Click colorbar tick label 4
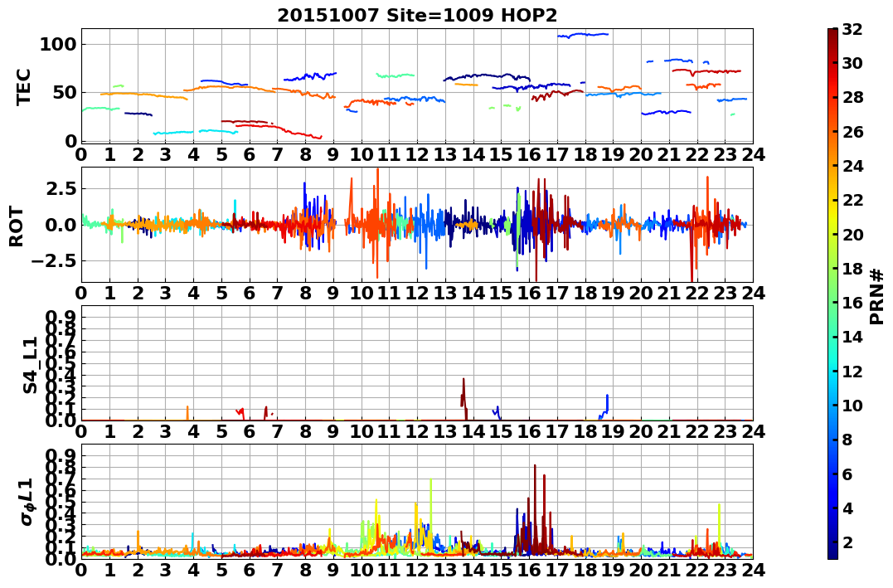The width and height of the screenshot is (893, 588). [847, 508]
